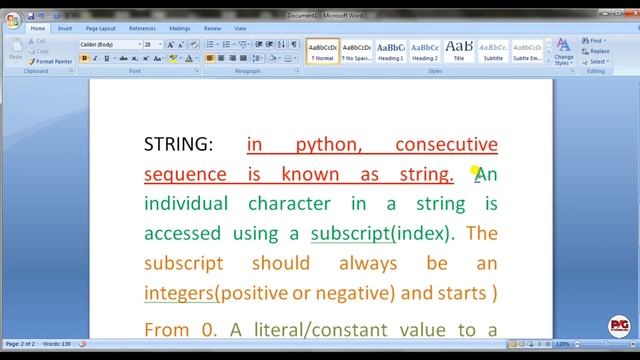Apply the Heading 1 style
640x360 pixels.
pyautogui.click(x=391, y=51)
